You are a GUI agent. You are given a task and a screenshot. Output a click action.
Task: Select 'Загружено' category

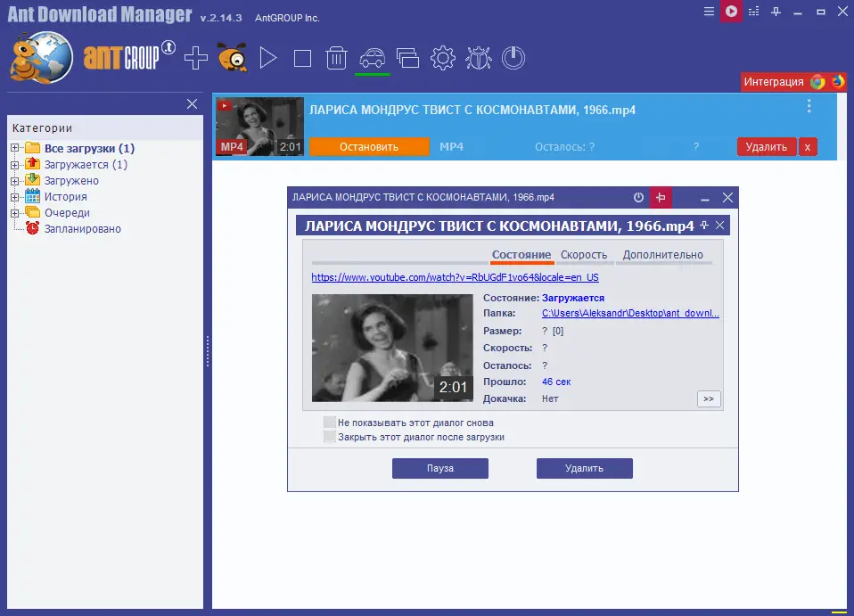point(71,180)
